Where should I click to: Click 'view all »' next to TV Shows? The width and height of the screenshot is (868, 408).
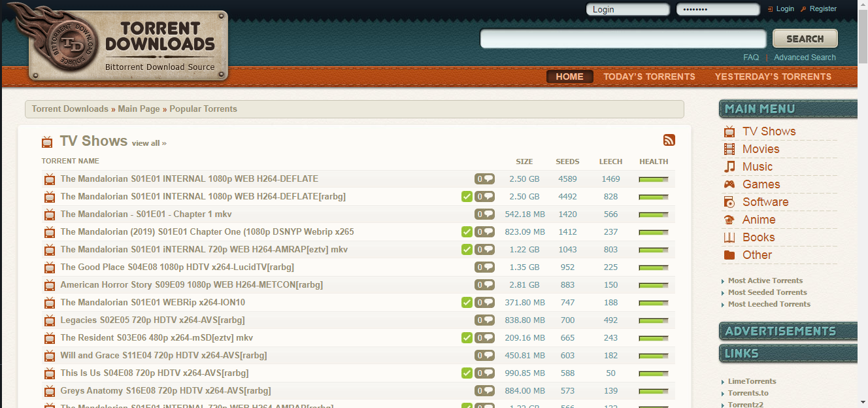coord(149,143)
